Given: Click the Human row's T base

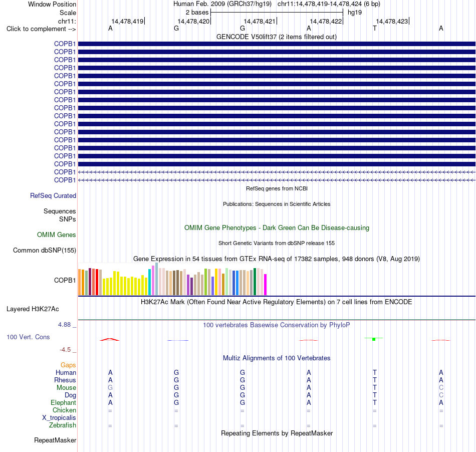Looking at the screenshot, I should (x=375, y=372).
